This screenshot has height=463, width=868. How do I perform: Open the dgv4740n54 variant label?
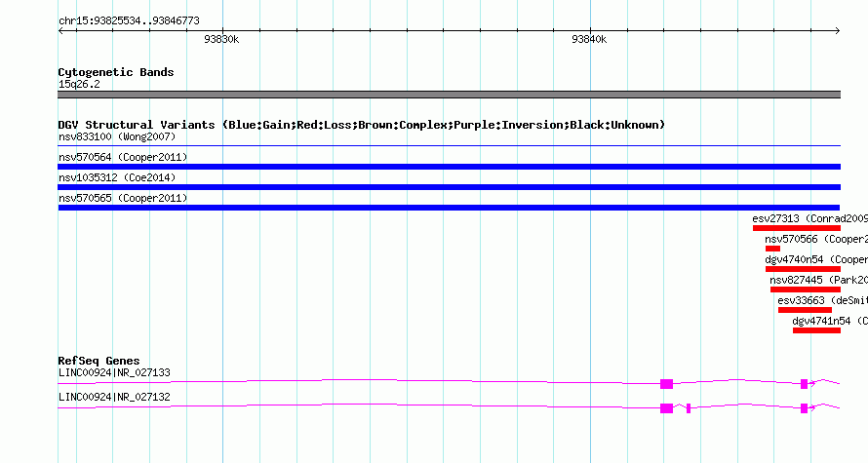click(x=816, y=259)
